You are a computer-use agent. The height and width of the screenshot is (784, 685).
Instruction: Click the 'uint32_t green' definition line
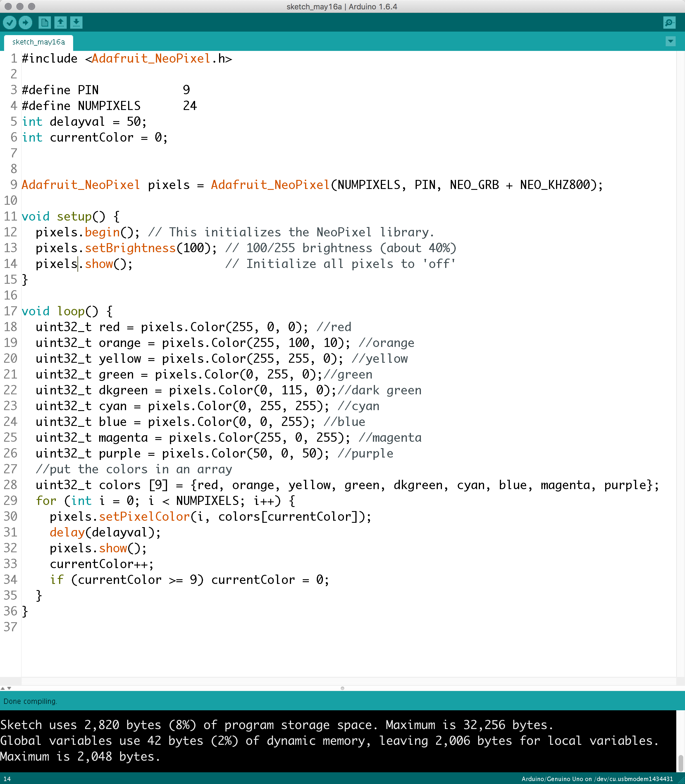(x=204, y=374)
